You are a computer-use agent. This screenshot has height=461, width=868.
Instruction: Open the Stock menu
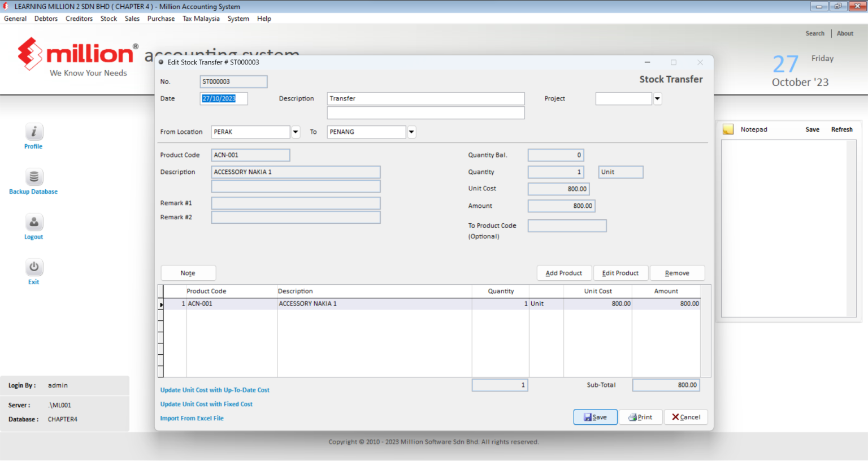108,19
